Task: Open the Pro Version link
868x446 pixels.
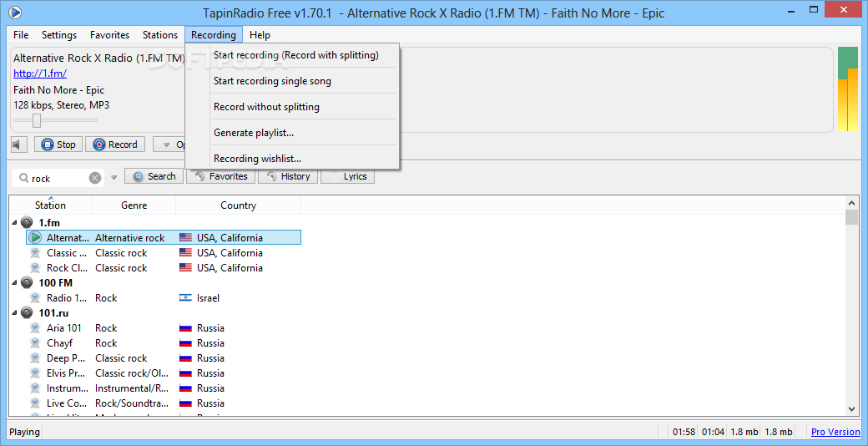Action: [x=835, y=432]
